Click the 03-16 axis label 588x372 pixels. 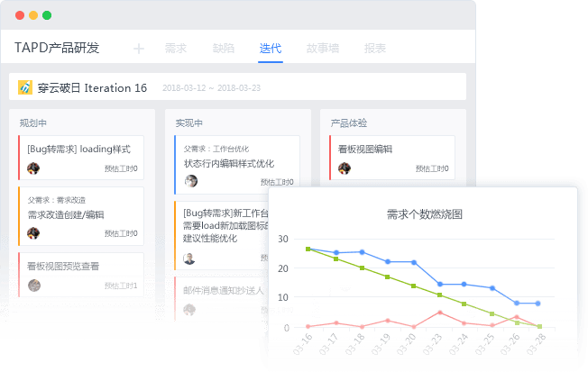pos(303,344)
